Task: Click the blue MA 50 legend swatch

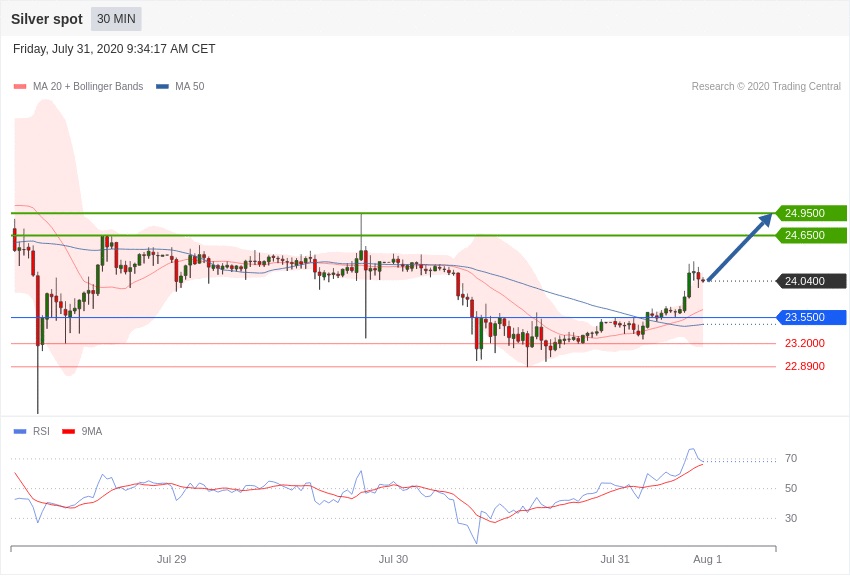Action: coord(162,87)
